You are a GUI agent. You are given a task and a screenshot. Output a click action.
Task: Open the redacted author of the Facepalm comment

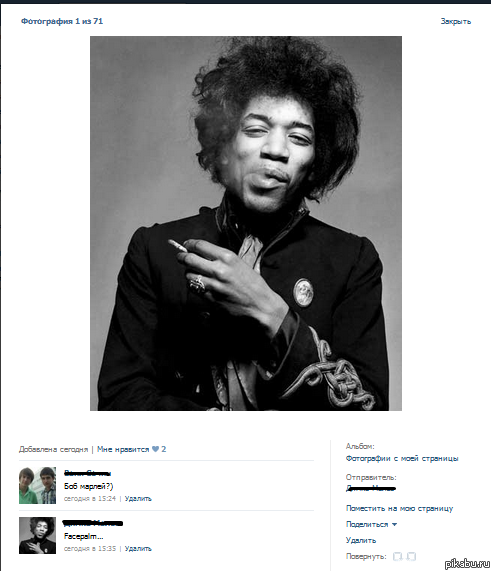coord(93,523)
